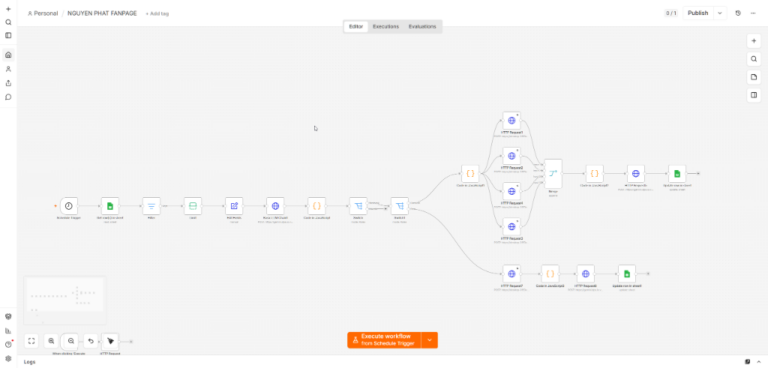Add a sticky note from right toolbar
This screenshot has width=768, height=368.
[754, 77]
